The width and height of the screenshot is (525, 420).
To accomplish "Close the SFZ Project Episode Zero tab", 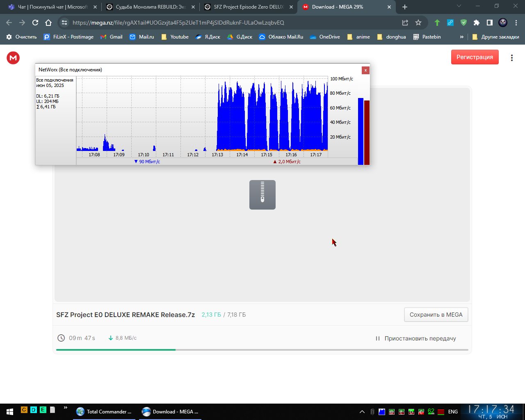I will [x=291, y=7].
